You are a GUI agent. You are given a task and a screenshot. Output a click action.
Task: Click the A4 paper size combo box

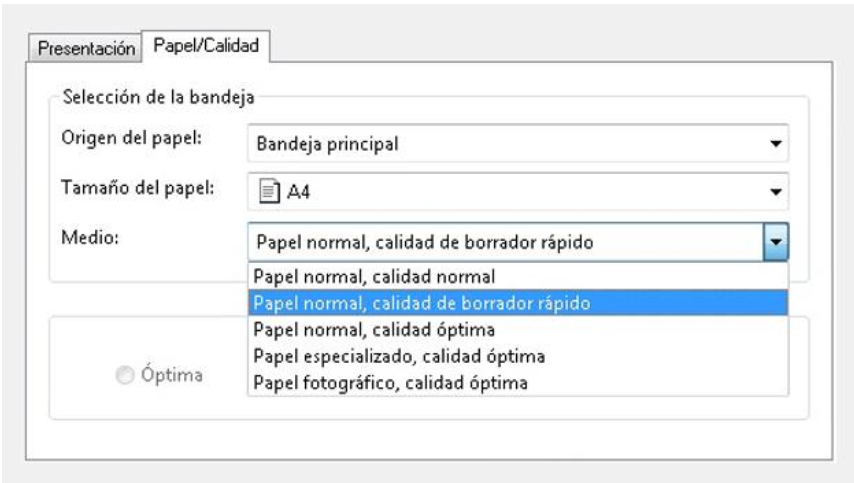point(518,192)
